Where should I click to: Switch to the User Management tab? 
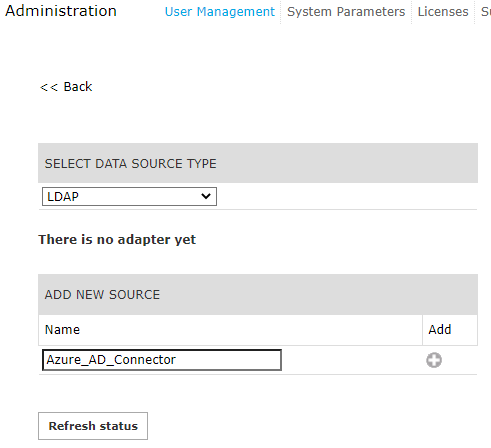(x=220, y=12)
